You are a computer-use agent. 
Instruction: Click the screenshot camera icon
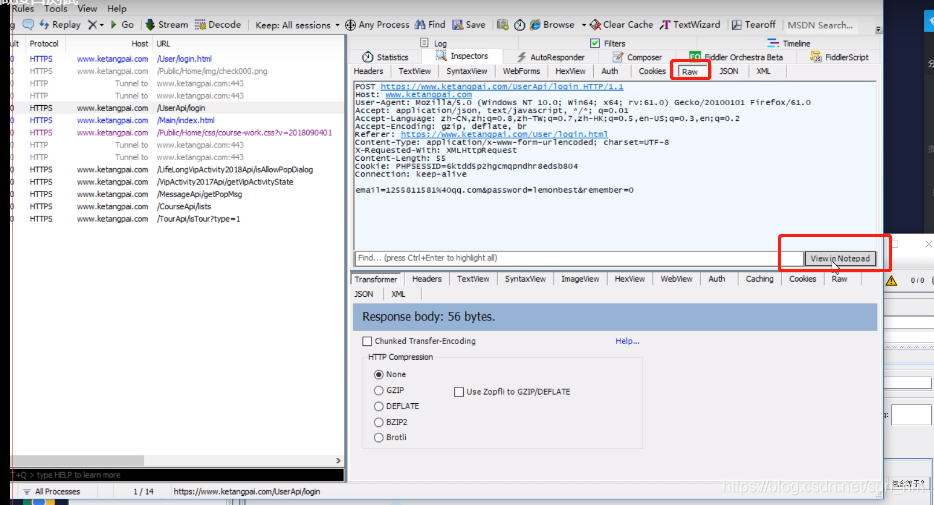pyautogui.click(x=503, y=24)
